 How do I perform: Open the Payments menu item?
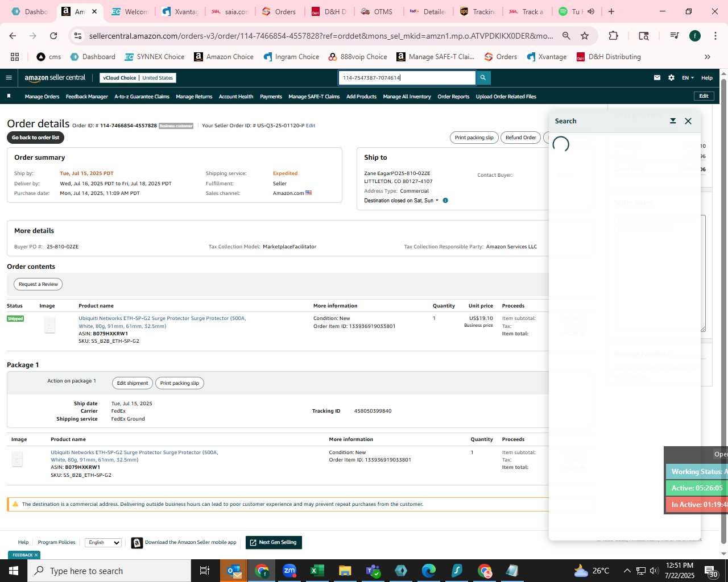pyautogui.click(x=271, y=97)
